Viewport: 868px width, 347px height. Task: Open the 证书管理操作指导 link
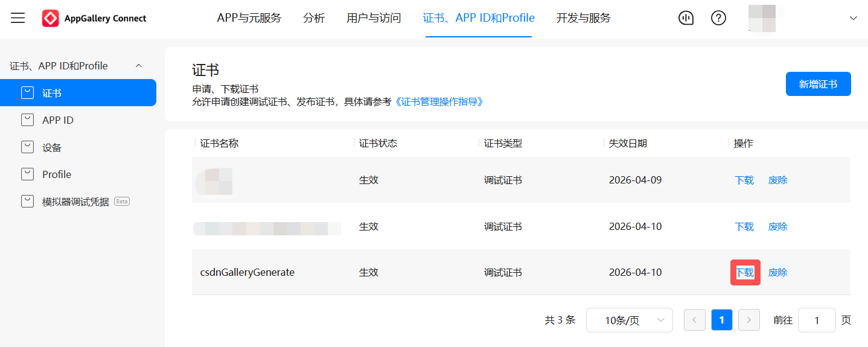point(439,102)
